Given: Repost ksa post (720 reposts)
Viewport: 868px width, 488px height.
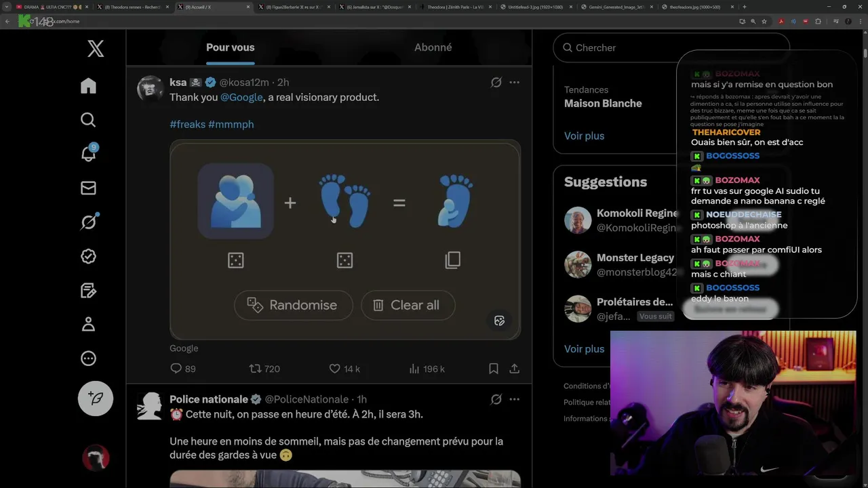Looking at the screenshot, I should pos(264,369).
